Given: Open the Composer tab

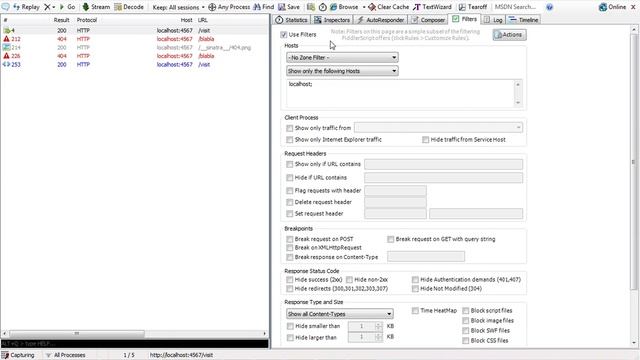Looking at the screenshot, I should [428, 20].
